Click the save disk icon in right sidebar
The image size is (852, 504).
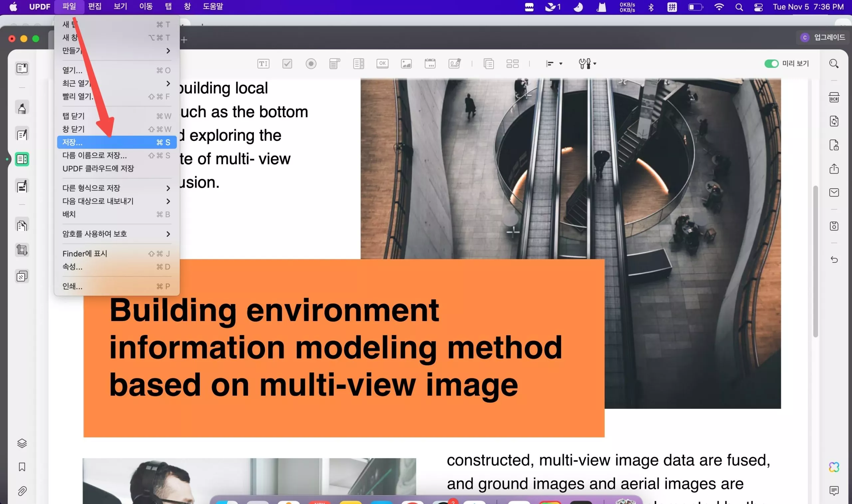(x=834, y=226)
